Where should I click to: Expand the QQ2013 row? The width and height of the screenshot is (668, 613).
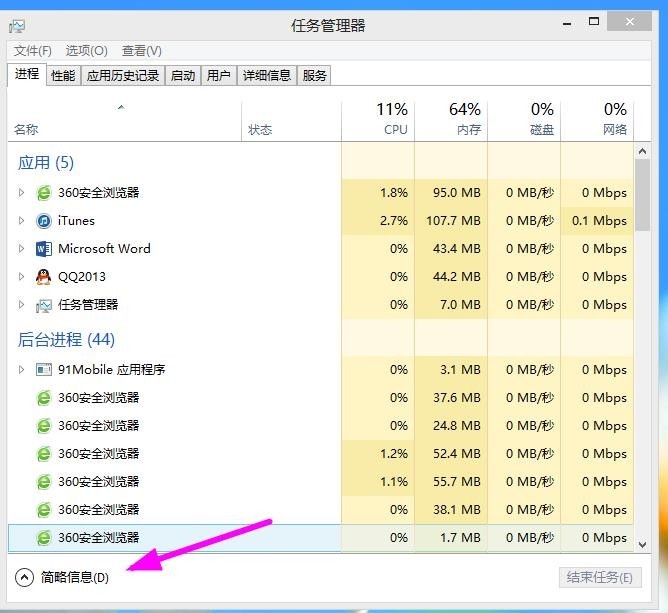point(21,277)
